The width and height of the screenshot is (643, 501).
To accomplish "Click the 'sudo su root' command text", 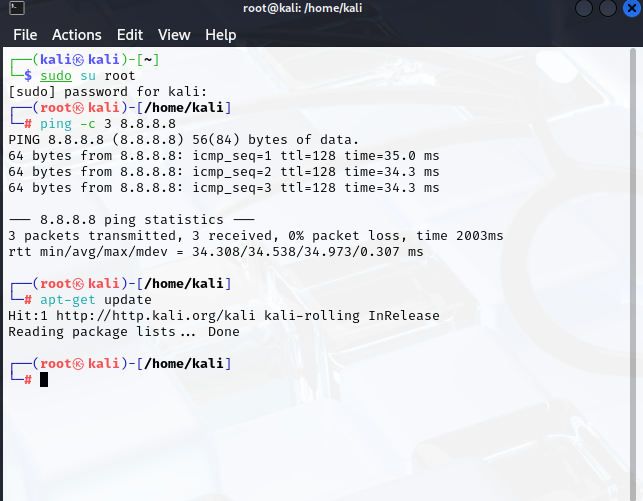I will pos(87,76).
